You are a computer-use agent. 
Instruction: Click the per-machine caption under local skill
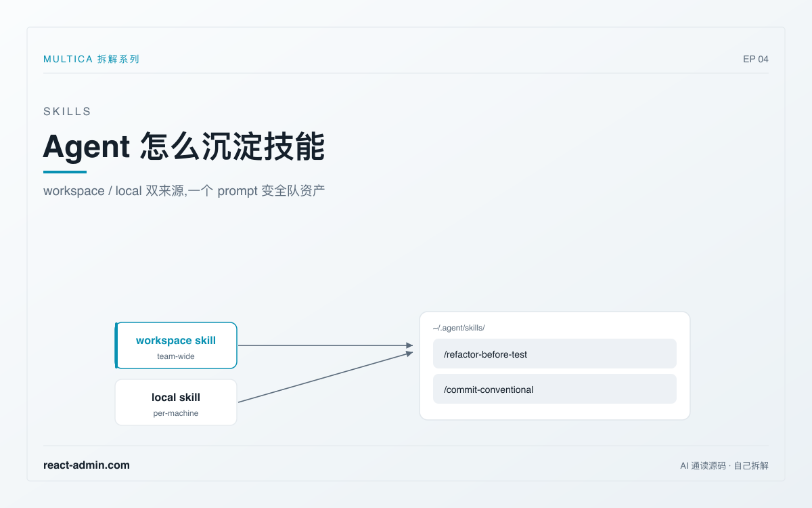click(x=176, y=413)
